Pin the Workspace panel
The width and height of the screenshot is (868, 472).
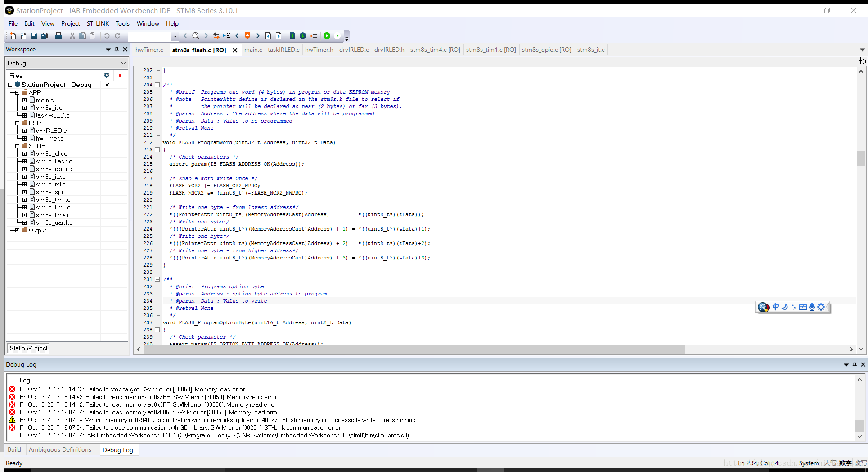(117, 50)
